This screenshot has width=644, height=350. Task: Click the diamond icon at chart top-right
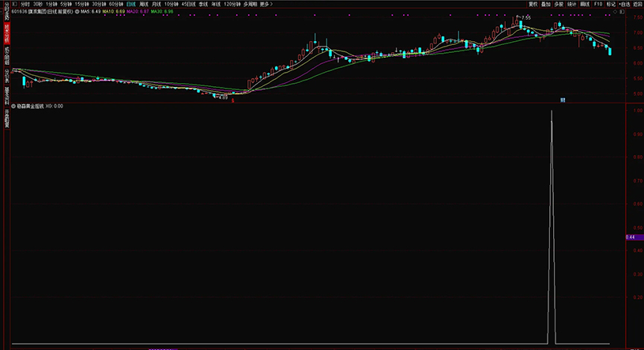coord(616,12)
